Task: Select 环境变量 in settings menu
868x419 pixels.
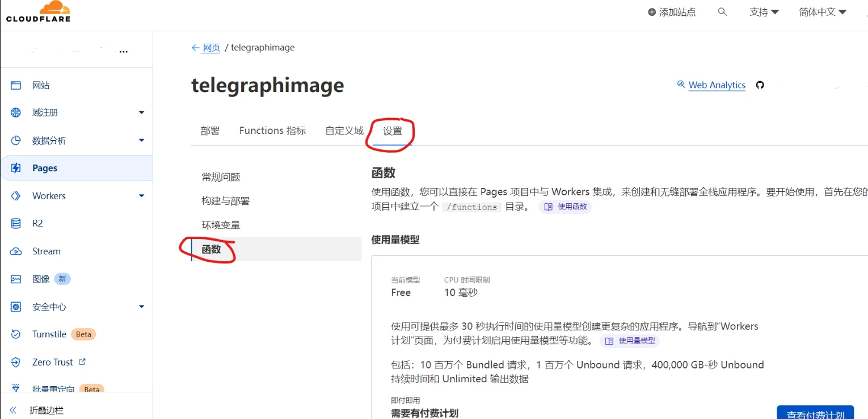Action: click(x=221, y=225)
